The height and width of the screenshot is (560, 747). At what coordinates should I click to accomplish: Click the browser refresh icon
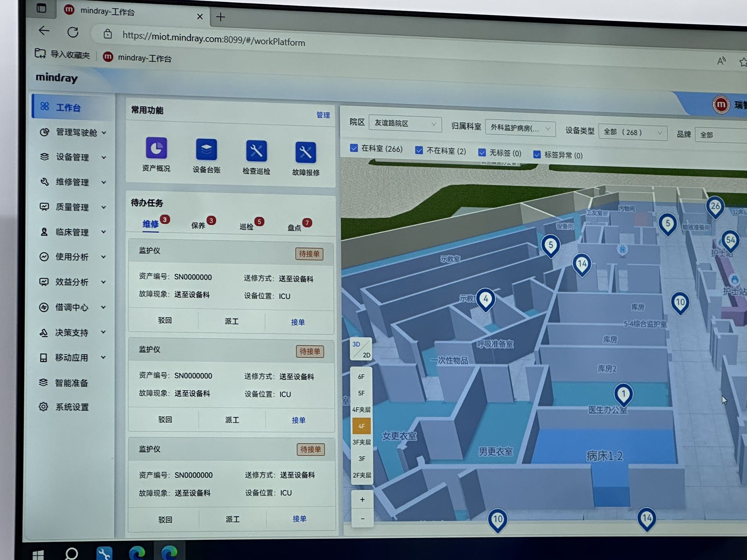(73, 32)
